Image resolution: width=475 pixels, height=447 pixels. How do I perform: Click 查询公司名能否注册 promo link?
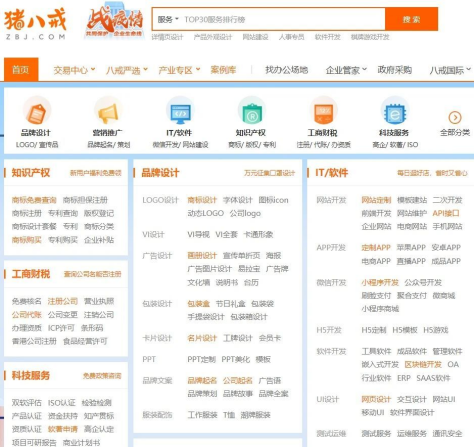93,274
